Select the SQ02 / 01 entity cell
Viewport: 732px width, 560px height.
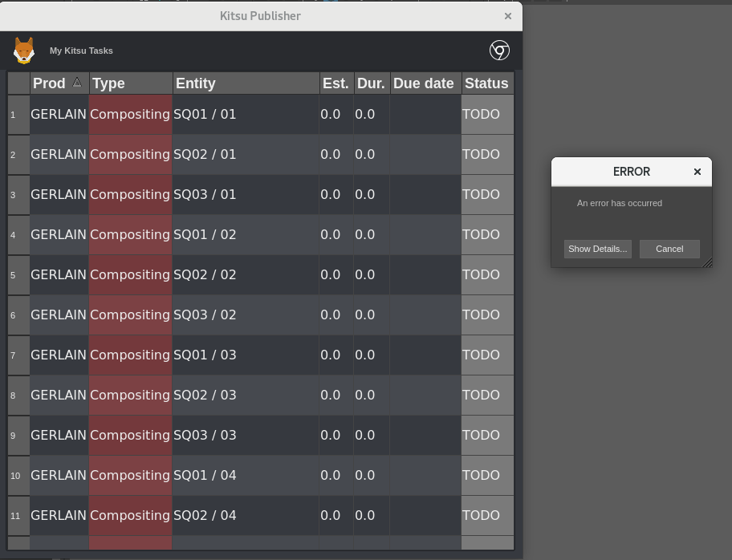205,154
